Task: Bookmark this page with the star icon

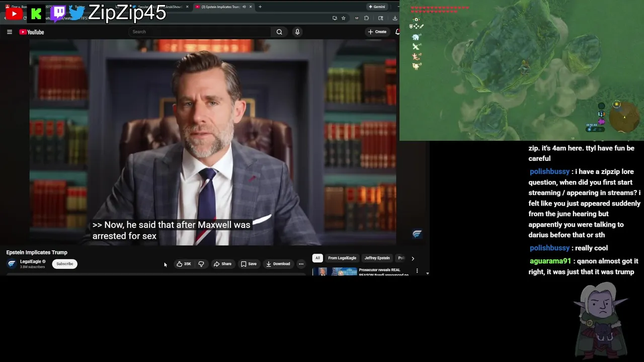Action: click(x=344, y=18)
